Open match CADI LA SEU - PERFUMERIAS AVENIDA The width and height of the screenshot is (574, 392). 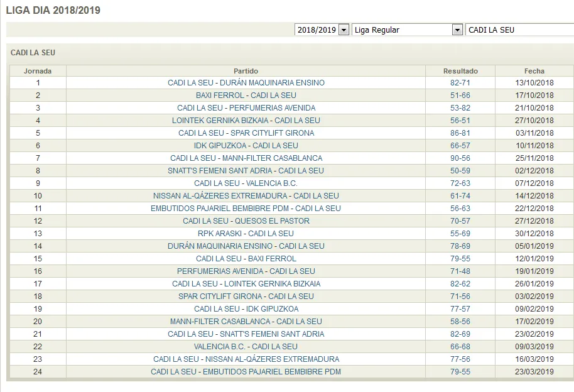coord(246,107)
